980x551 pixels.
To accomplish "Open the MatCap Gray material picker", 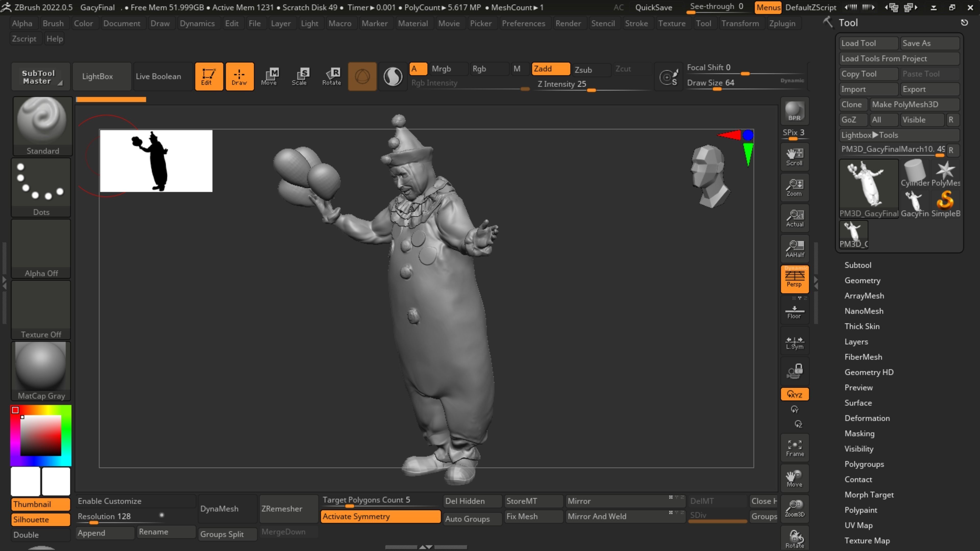I will (41, 371).
